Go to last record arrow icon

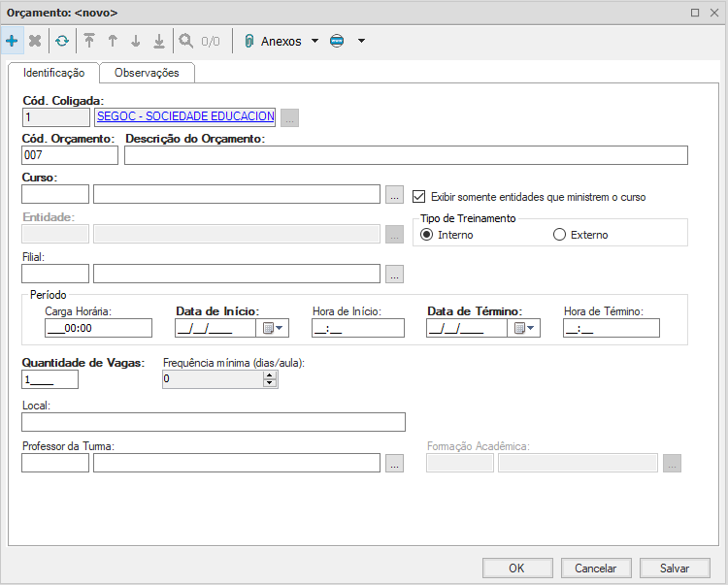pos(159,41)
